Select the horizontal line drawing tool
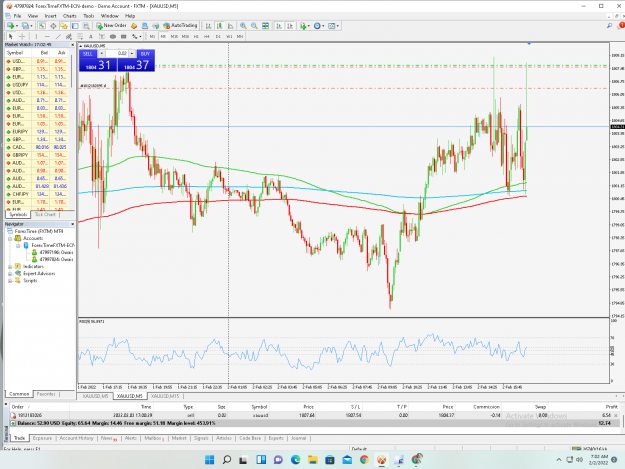 pyautogui.click(x=47, y=36)
